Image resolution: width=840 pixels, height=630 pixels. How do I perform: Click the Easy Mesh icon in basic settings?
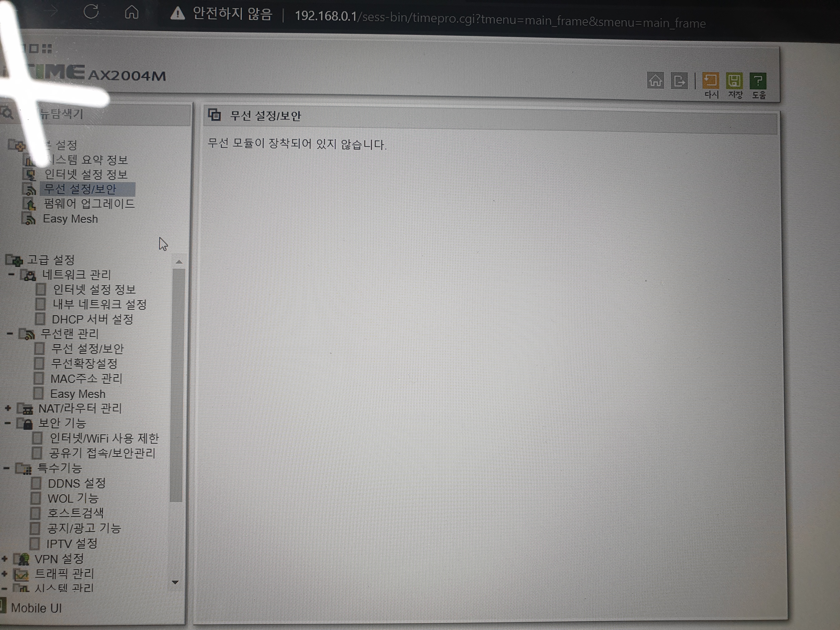(x=29, y=219)
